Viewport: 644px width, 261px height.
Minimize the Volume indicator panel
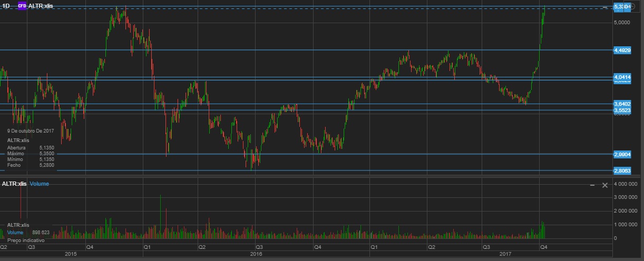(x=592, y=185)
